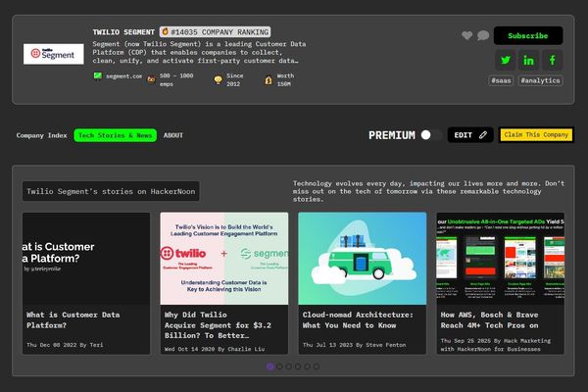Open 'Cloud-nomad Architecture' story title

point(358,320)
